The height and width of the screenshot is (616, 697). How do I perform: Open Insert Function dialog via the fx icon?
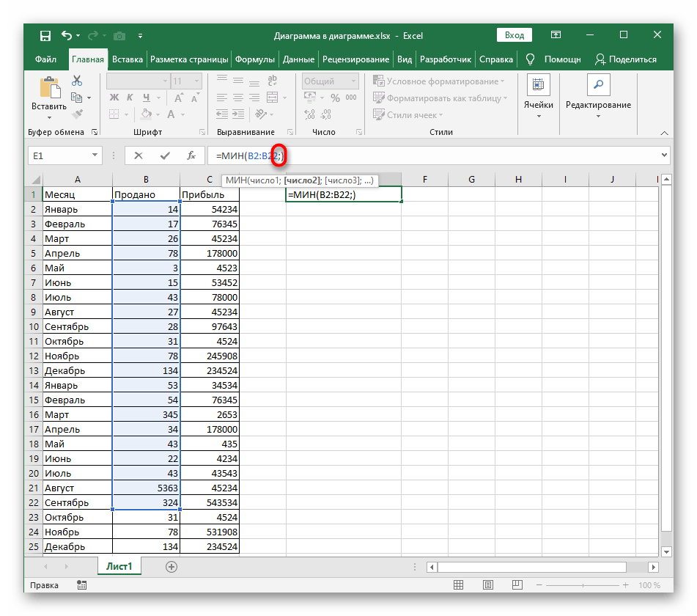(191, 155)
